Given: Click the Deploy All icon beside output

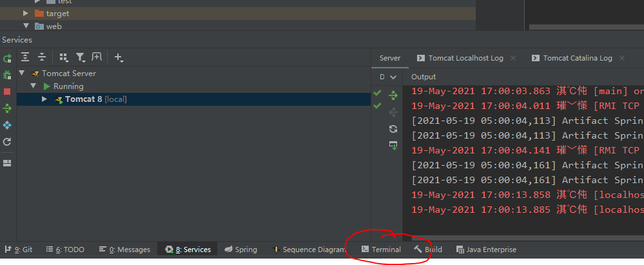Looking at the screenshot, I should tap(393, 95).
